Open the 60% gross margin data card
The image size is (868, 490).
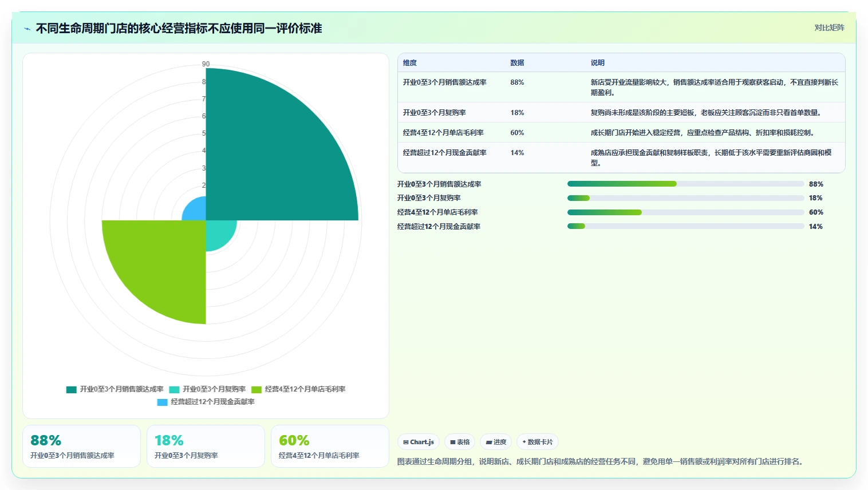point(330,446)
